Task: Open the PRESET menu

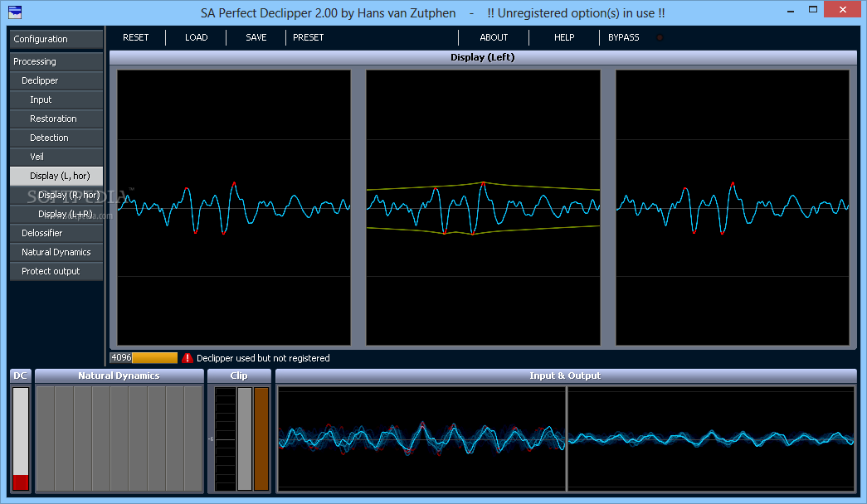Action: tap(309, 37)
